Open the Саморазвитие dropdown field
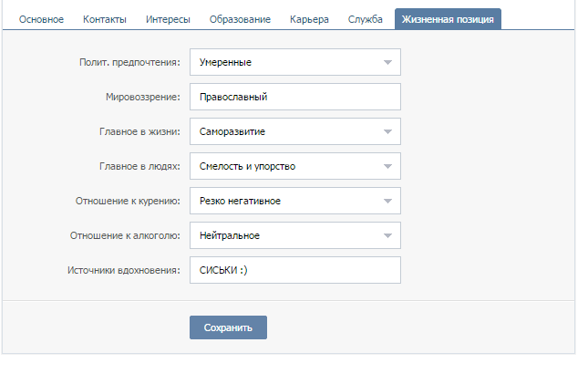 295,131
